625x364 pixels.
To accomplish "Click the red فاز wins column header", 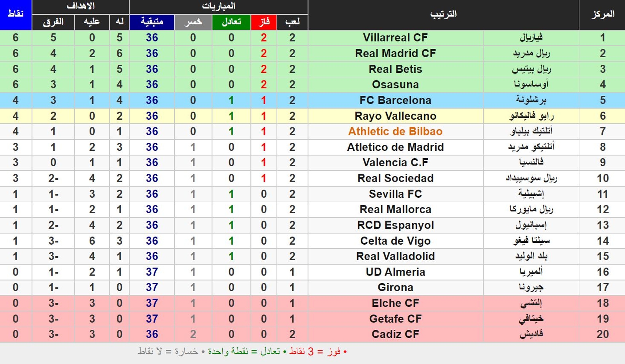I will [x=263, y=22].
